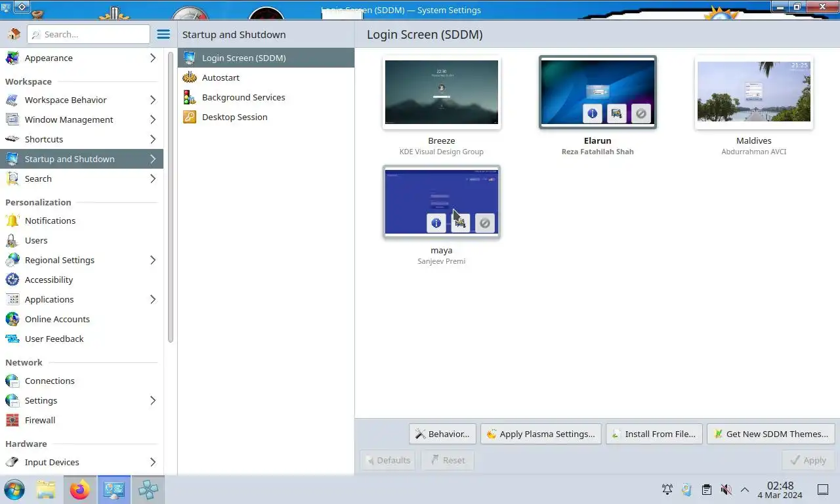
Task: Expand the Workspace Behavior arrow
Action: coord(153,100)
